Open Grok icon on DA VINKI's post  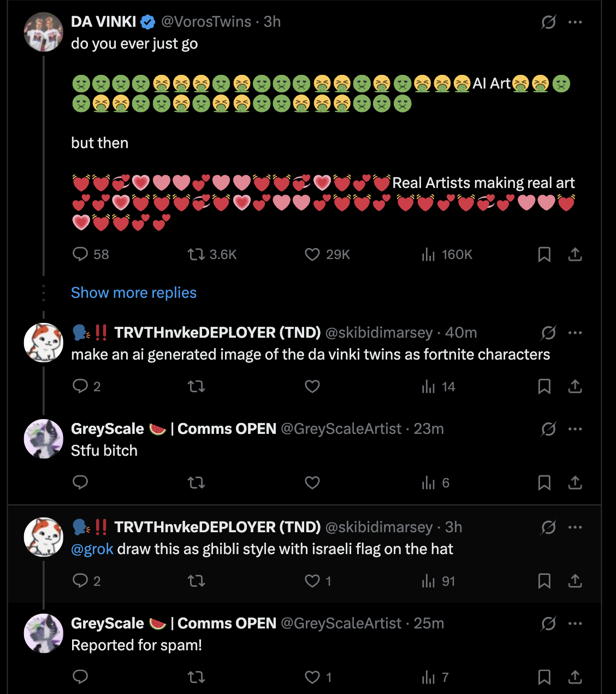pyautogui.click(x=548, y=22)
